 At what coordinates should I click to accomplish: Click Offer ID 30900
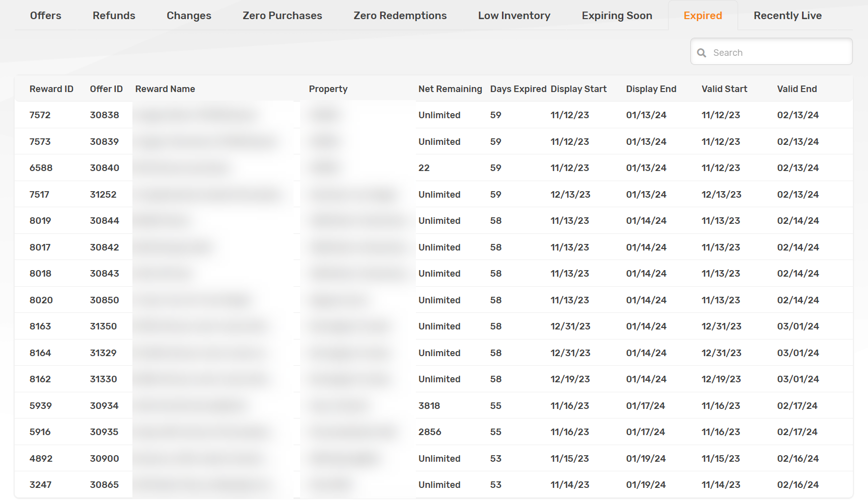tap(104, 459)
